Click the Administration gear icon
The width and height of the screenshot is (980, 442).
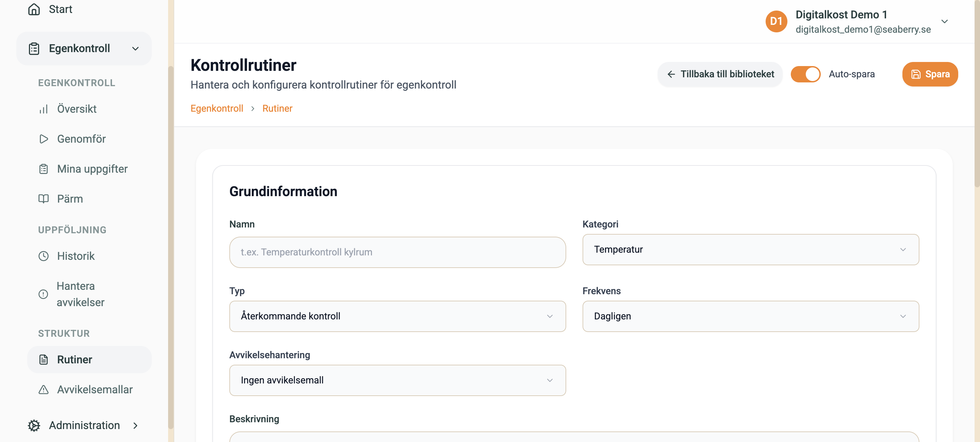click(x=34, y=425)
